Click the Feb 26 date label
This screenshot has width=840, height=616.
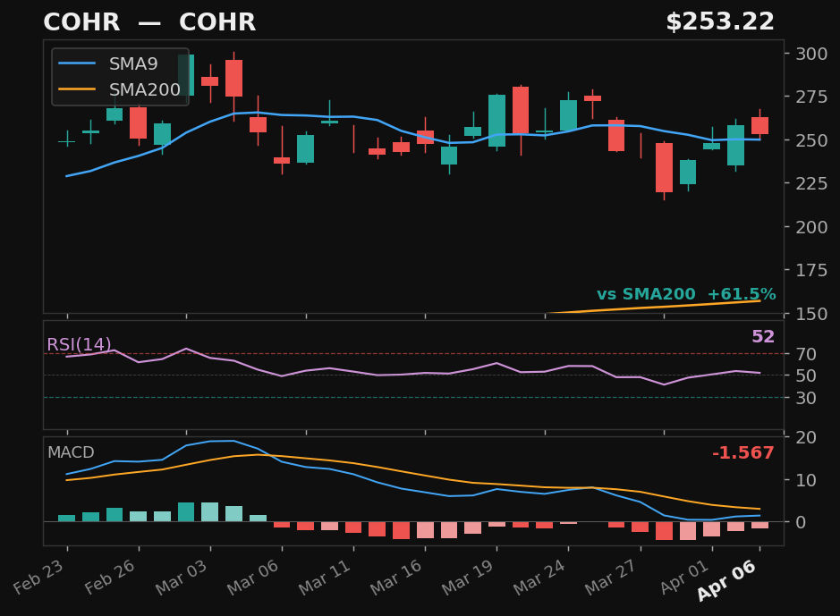coord(112,577)
